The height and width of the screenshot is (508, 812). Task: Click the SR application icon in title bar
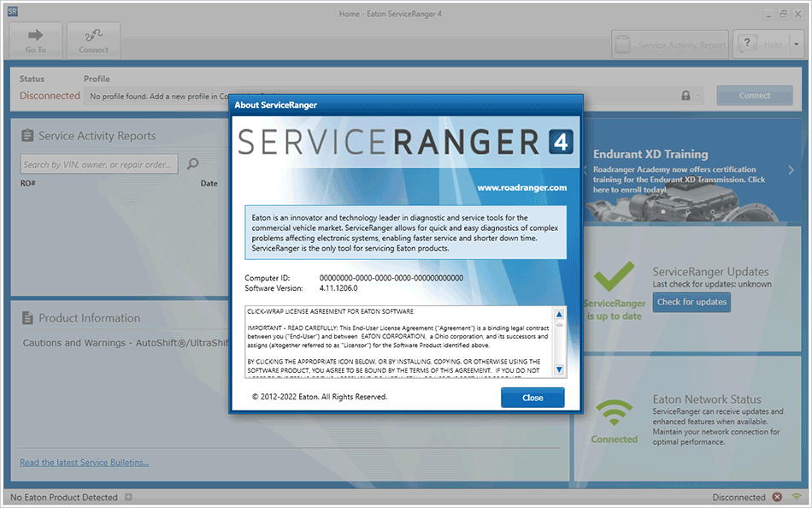pyautogui.click(x=13, y=11)
